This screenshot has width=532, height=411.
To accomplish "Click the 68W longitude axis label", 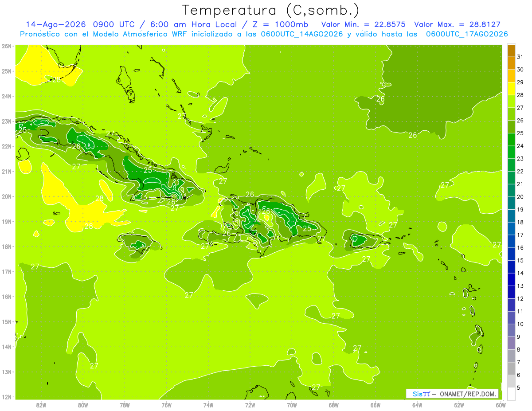I will coord(333,405).
